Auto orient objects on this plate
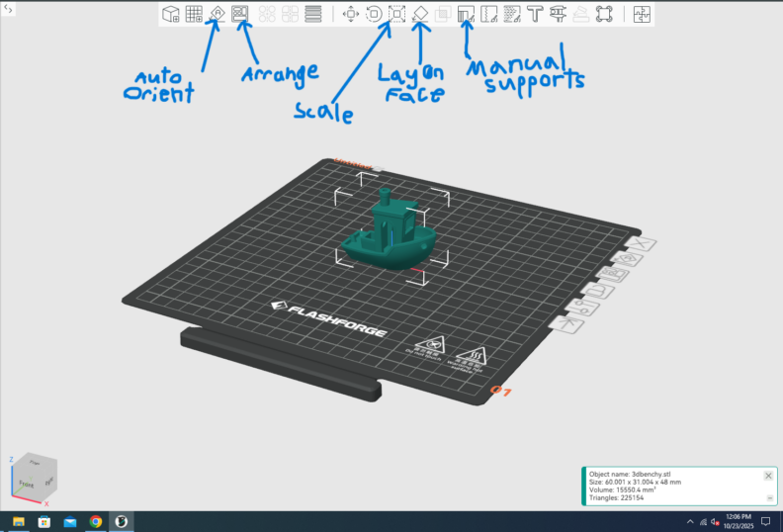Image resolution: width=783 pixels, height=532 pixels. point(627,259)
